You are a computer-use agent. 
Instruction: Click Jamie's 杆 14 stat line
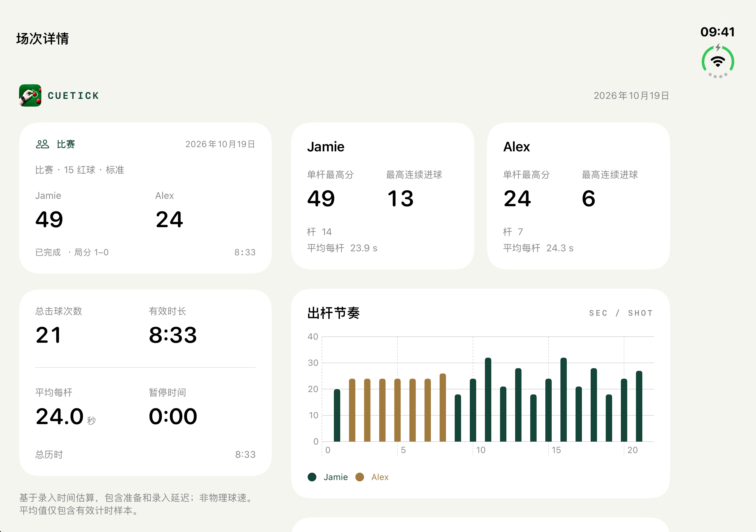(319, 232)
